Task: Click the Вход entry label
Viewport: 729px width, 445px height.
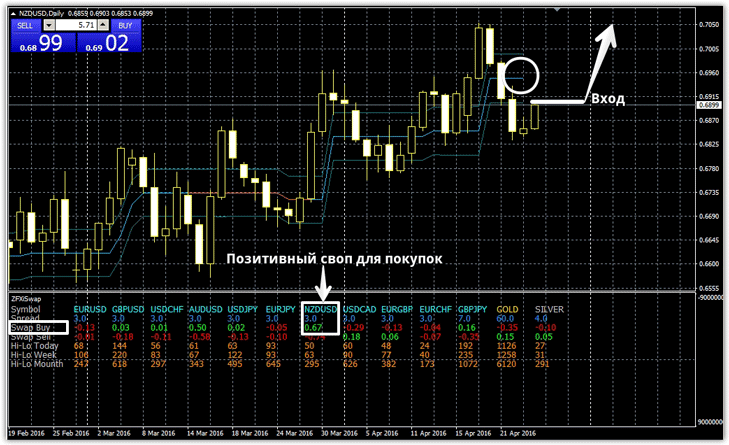Action: pos(608,101)
